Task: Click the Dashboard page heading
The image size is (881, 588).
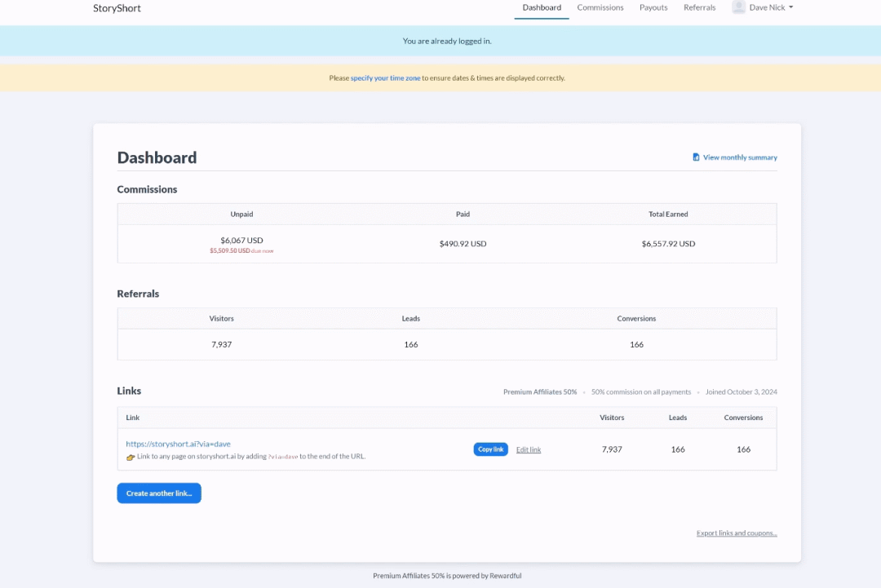Action: (x=157, y=157)
